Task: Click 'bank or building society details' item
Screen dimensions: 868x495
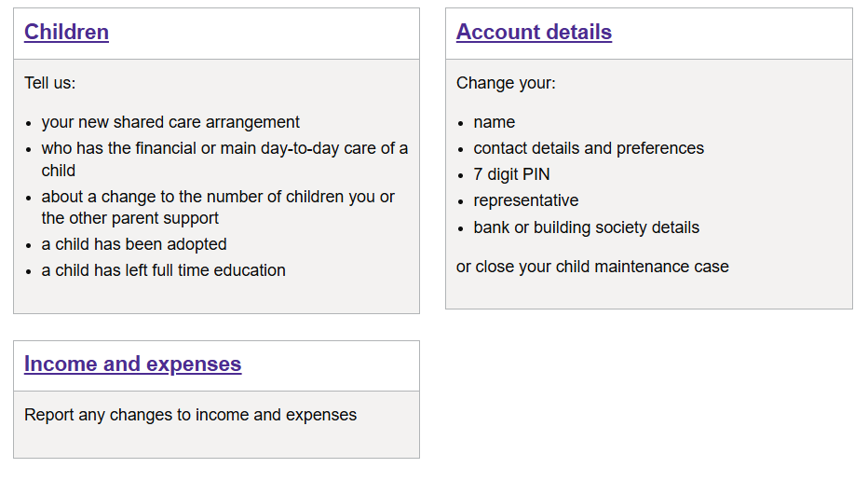Action: coord(586,227)
